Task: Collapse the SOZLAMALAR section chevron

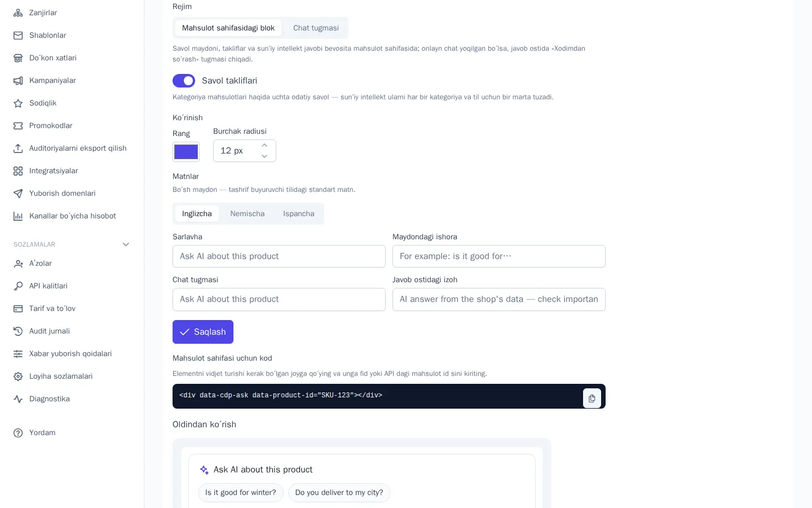Action: tap(126, 244)
